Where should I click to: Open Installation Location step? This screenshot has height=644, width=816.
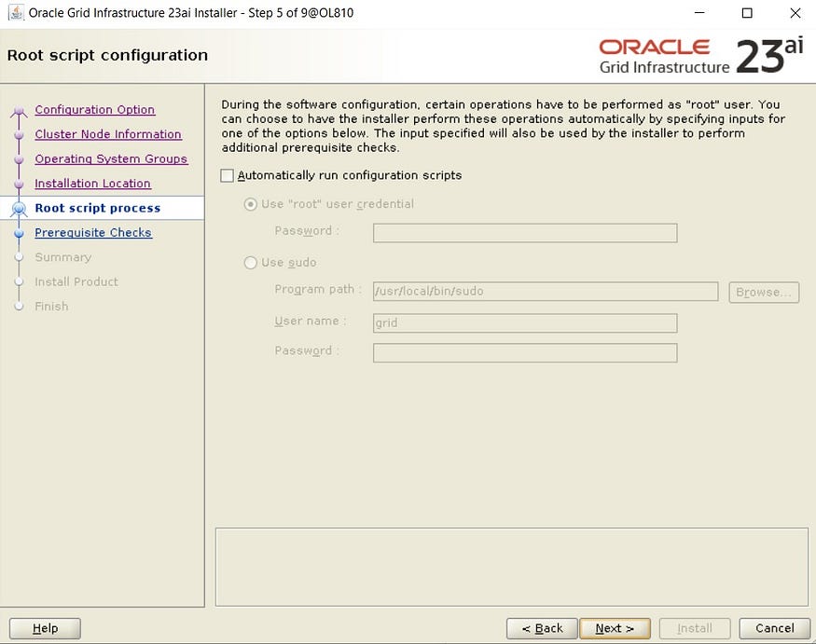coord(92,183)
